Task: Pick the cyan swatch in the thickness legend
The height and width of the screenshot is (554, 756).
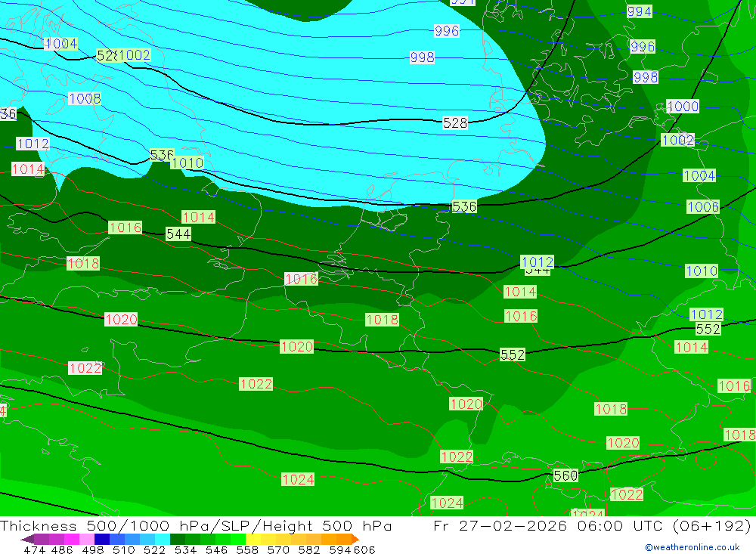Action: point(163,540)
